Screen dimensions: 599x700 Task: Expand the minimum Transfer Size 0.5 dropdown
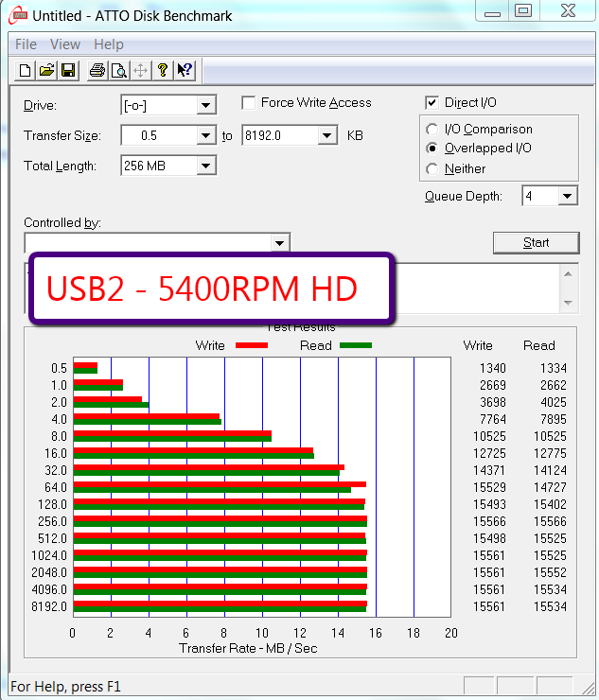click(205, 135)
